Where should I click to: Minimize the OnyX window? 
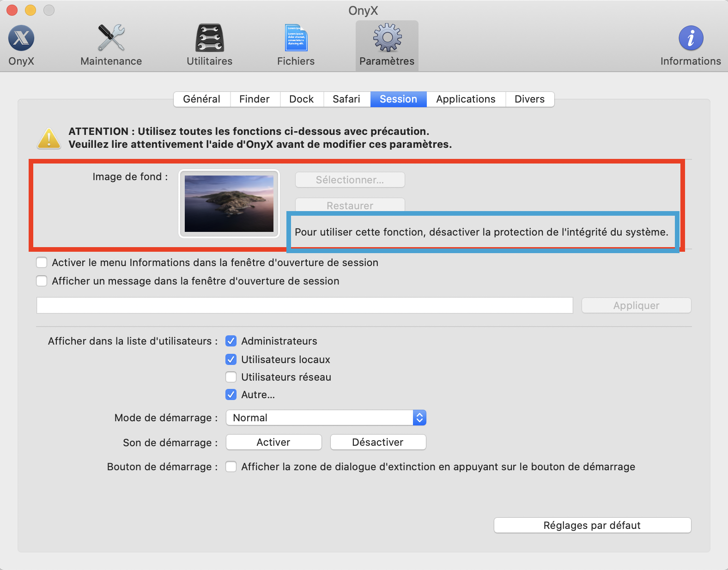tap(30, 10)
